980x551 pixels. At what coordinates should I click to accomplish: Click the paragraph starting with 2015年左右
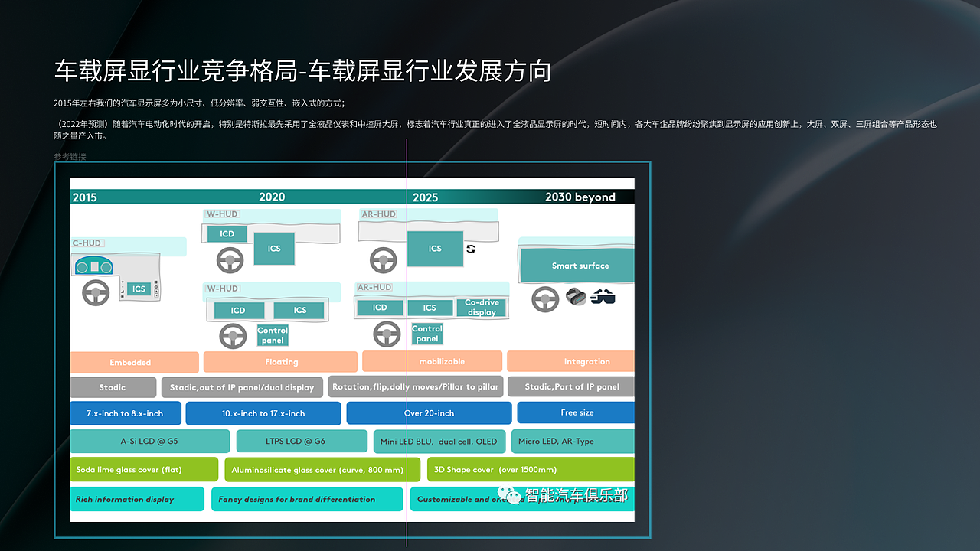pos(199,103)
